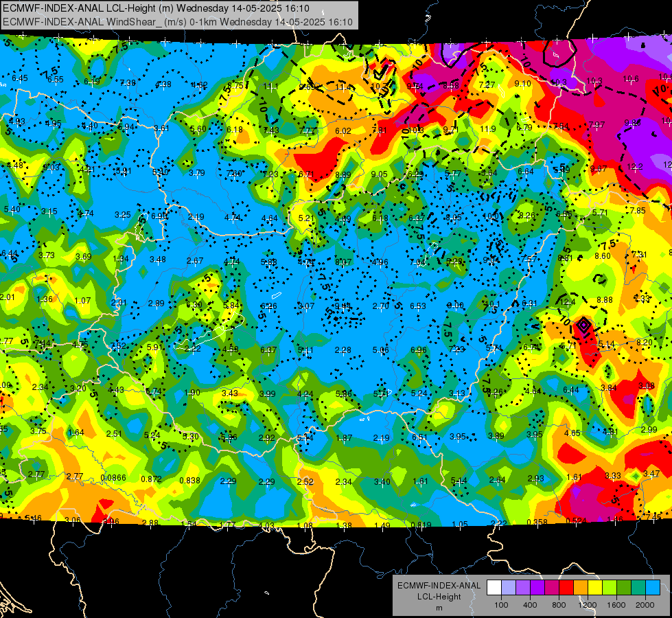Click the wind shear value '9.05'
Screen dimensions: 672x618
380,174
